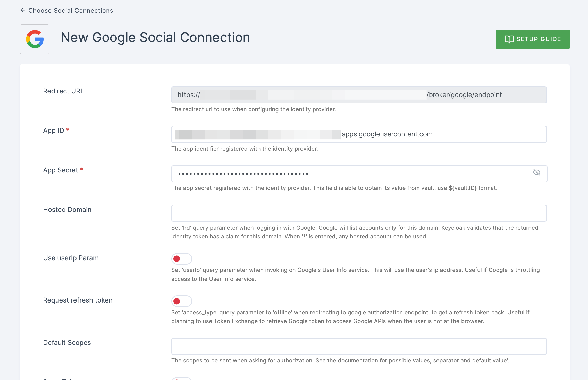
Task: Show the App Secret value
Action: pyautogui.click(x=537, y=172)
